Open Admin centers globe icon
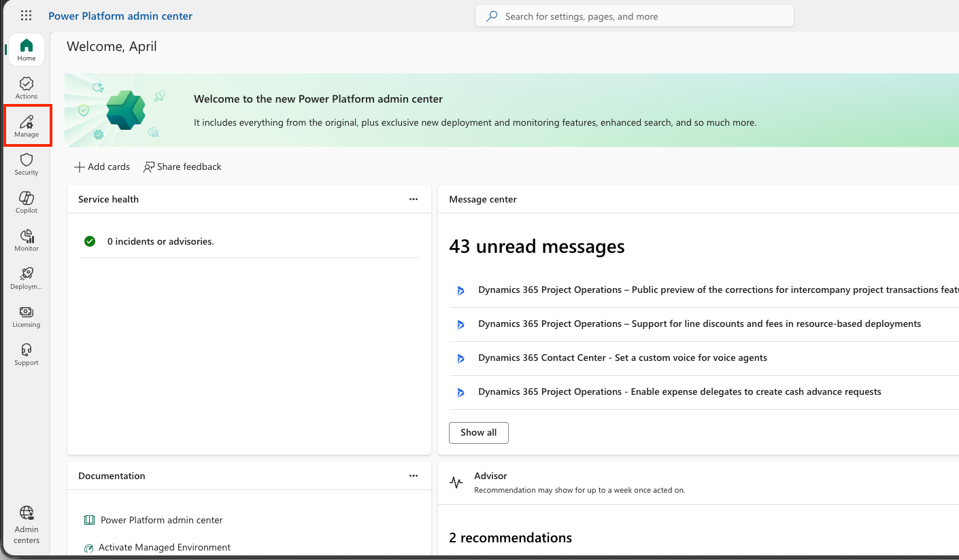Screen dimensions: 959x560 pos(27,524)
